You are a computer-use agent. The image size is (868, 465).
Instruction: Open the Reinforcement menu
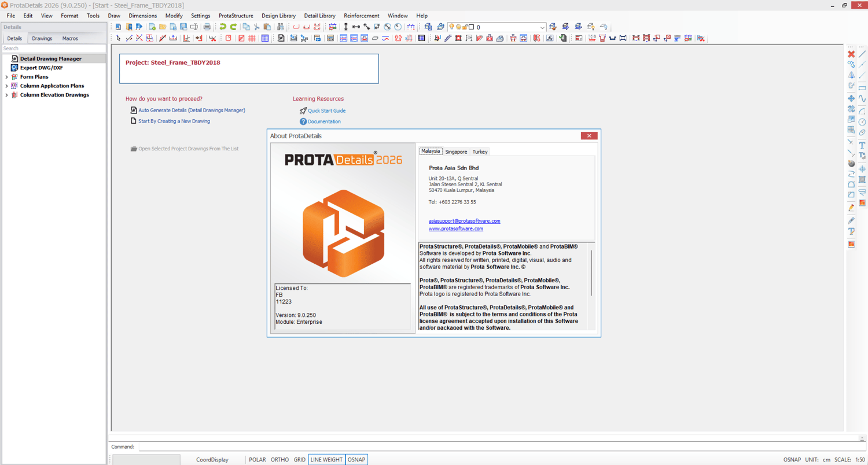tap(362, 16)
